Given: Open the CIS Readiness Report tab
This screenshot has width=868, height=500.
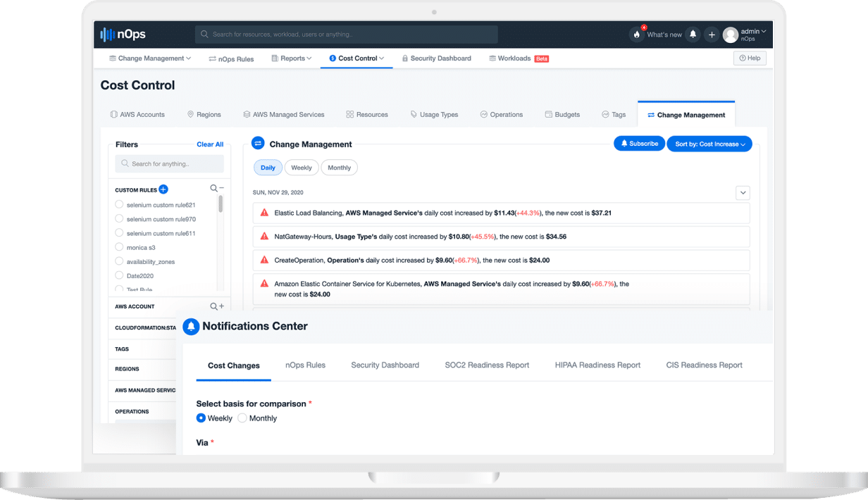Looking at the screenshot, I should tap(704, 365).
